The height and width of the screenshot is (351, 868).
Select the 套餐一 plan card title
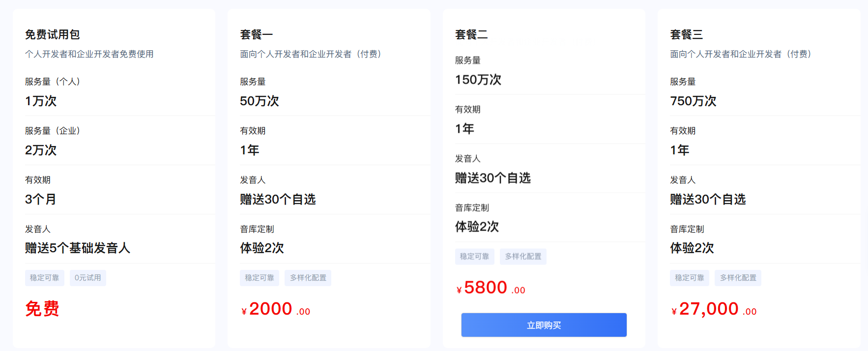[256, 34]
